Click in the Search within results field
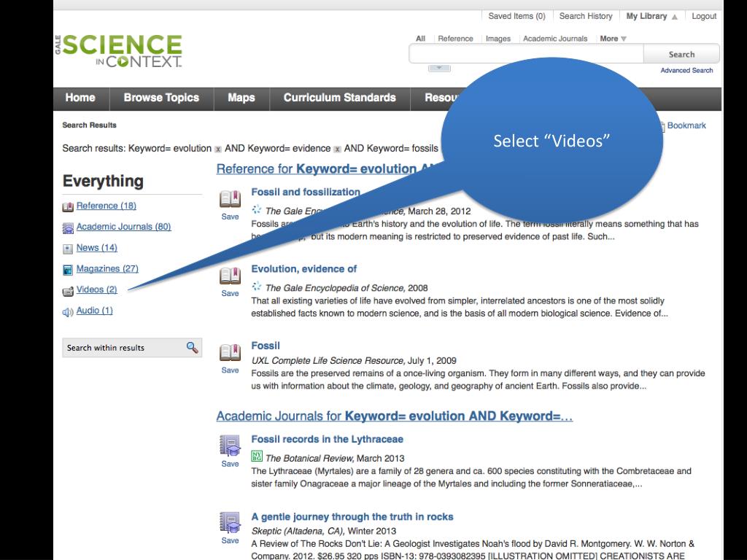 124,348
